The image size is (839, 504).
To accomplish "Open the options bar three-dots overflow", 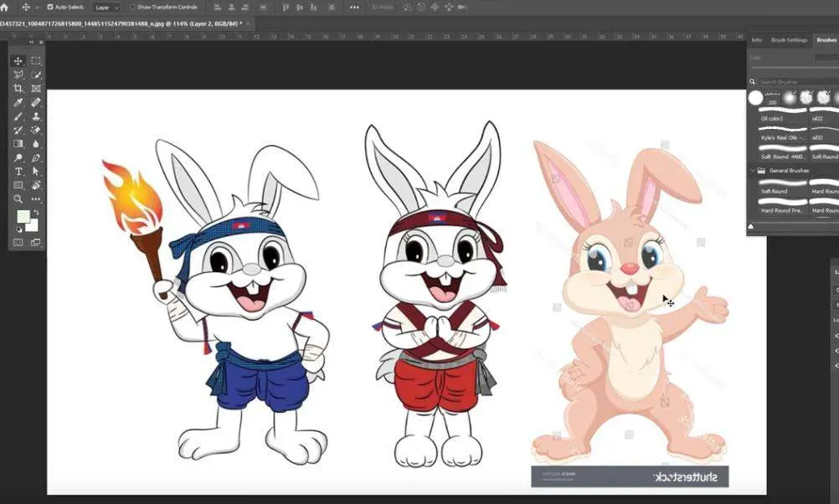I will 354,8.
